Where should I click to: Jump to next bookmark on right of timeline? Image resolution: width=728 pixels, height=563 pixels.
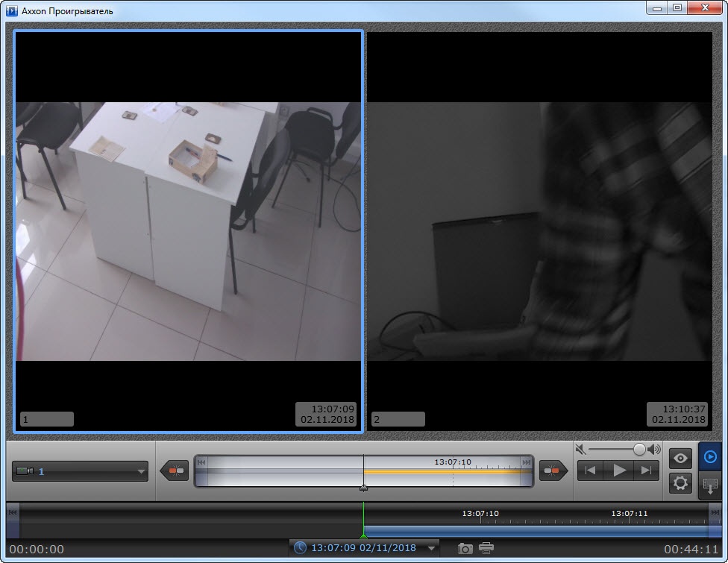click(x=553, y=471)
